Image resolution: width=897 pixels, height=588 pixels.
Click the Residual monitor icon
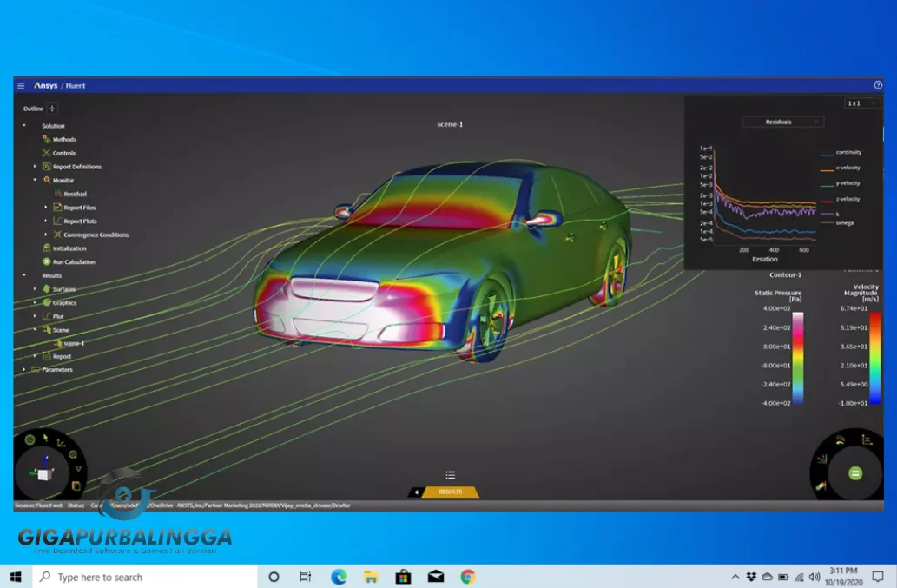57,193
